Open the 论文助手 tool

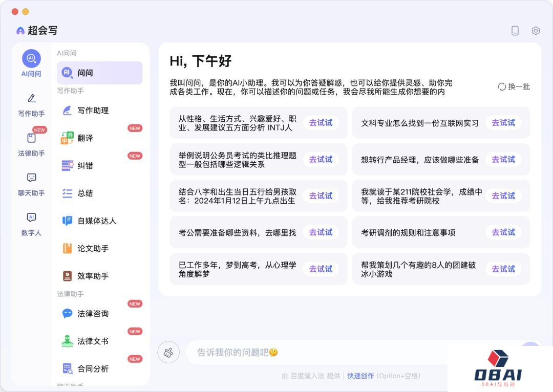point(100,248)
